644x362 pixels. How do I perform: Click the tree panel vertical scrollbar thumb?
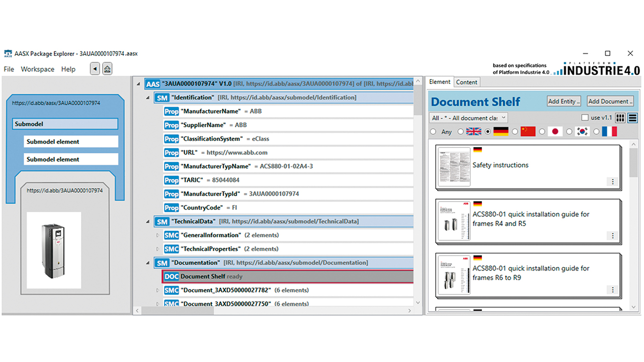pyautogui.click(x=417, y=101)
